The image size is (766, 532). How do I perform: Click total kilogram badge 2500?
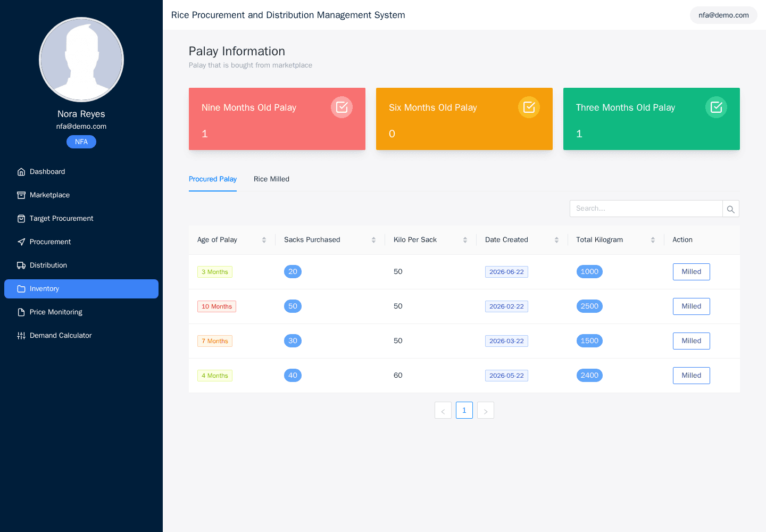[x=589, y=306]
